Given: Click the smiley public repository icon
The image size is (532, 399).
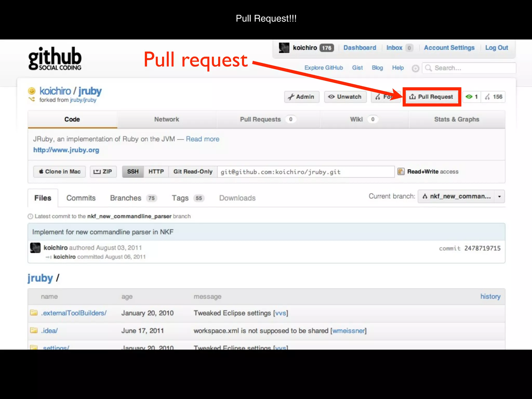Looking at the screenshot, I should (x=32, y=91).
